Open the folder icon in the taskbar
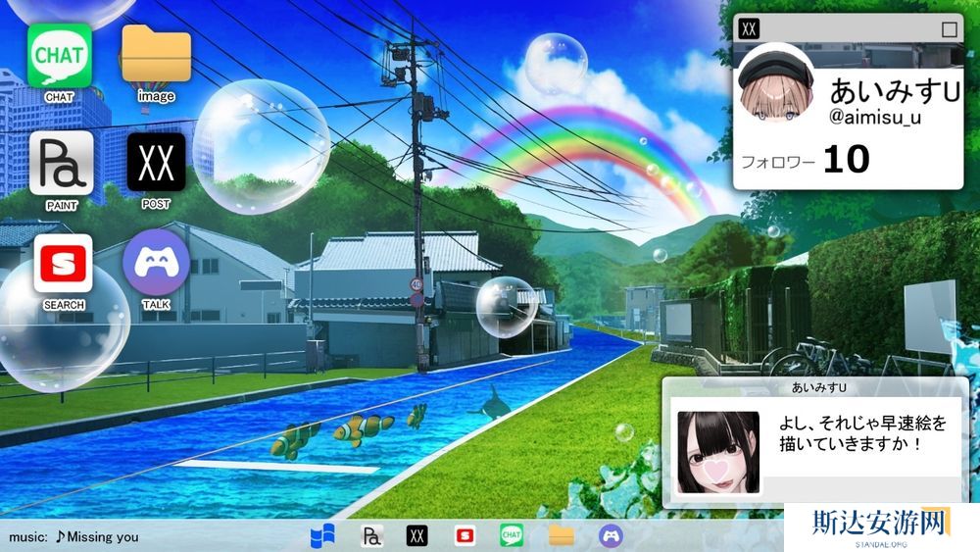This screenshot has width=980, height=552. [x=561, y=535]
